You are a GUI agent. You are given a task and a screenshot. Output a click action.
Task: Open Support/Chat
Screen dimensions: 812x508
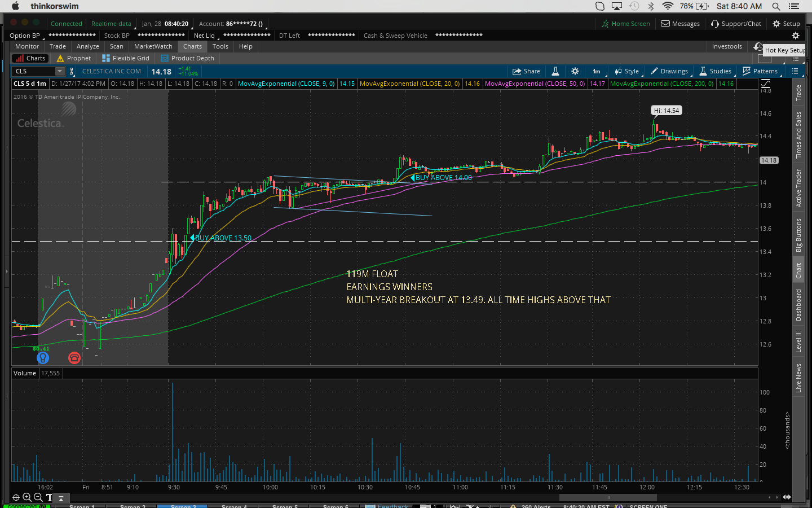click(x=736, y=24)
